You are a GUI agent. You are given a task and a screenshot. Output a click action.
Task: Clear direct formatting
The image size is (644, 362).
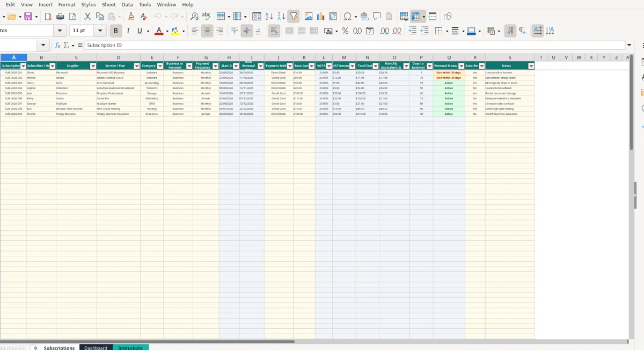coord(143,17)
